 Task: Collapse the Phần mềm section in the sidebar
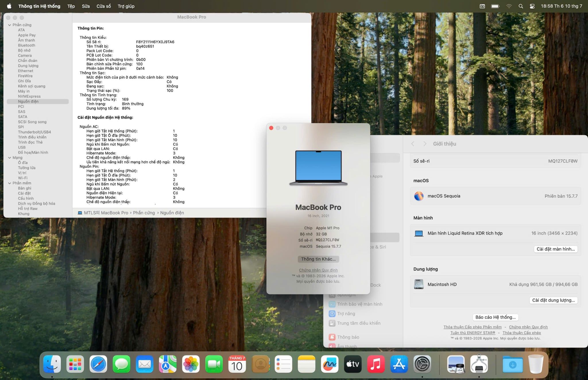click(x=9, y=183)
